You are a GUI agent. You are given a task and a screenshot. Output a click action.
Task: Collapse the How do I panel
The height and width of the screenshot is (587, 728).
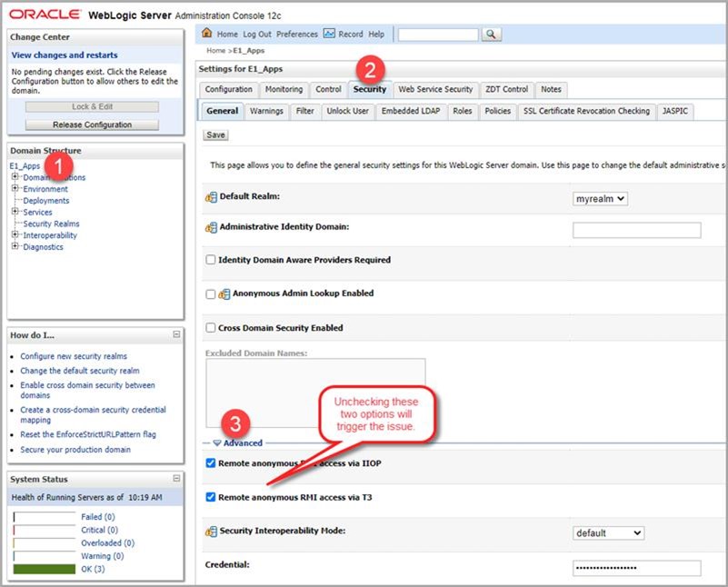176,334
